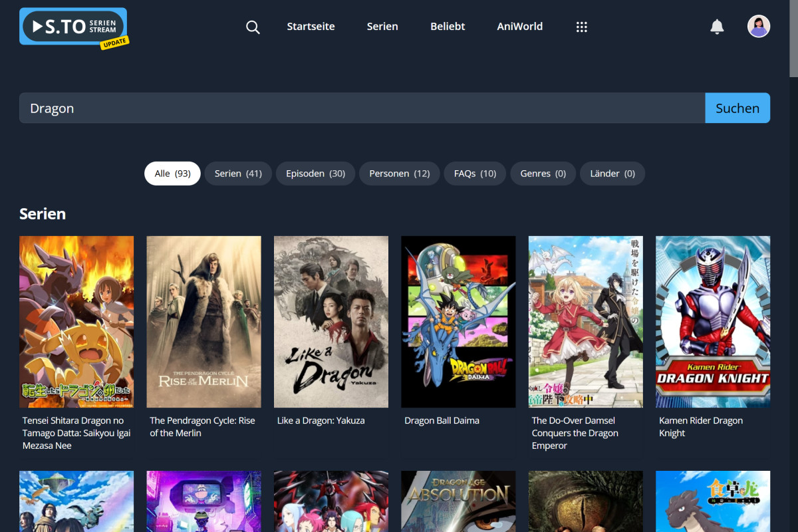The width and height of the screenshot is (798, 532).
Task: Navigate to the AniWorld section
Action: coord(519,27)
